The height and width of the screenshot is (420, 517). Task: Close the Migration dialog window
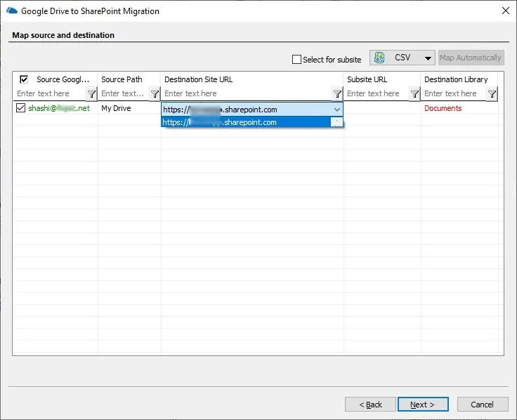(506, 11)
